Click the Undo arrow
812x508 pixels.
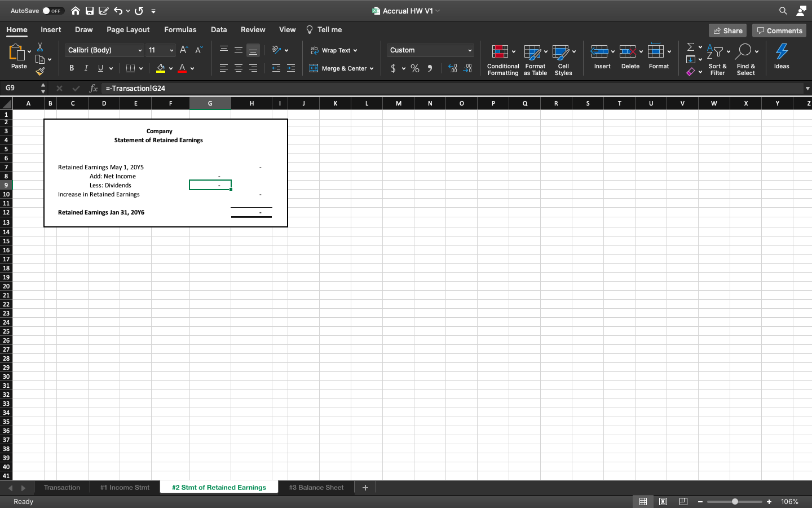click(x=118, y=11)
